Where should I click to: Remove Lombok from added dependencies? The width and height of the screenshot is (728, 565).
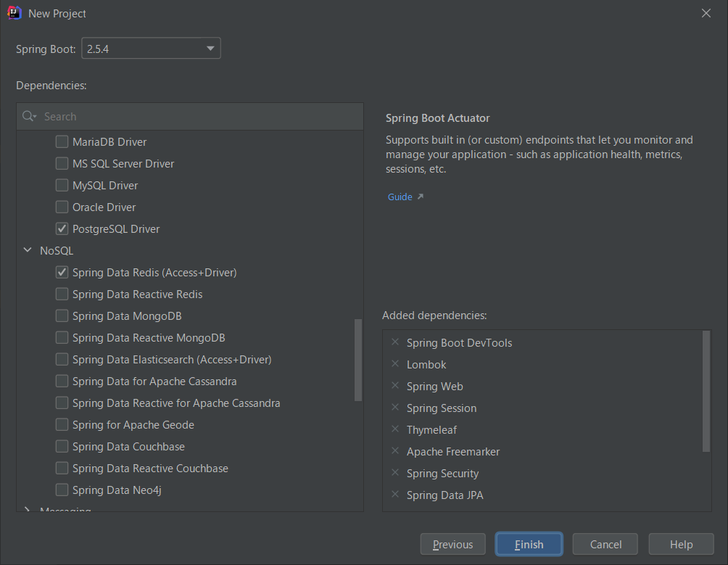(395, 364)
